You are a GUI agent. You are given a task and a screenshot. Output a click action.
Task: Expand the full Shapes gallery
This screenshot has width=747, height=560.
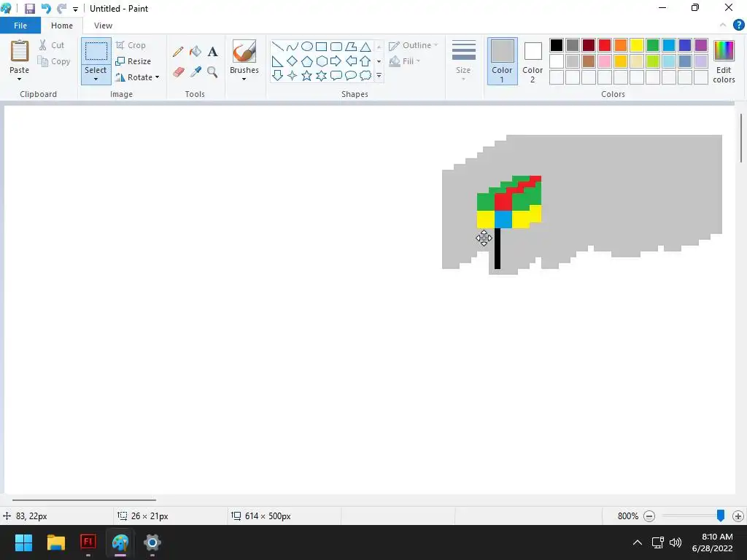point(379,76)
